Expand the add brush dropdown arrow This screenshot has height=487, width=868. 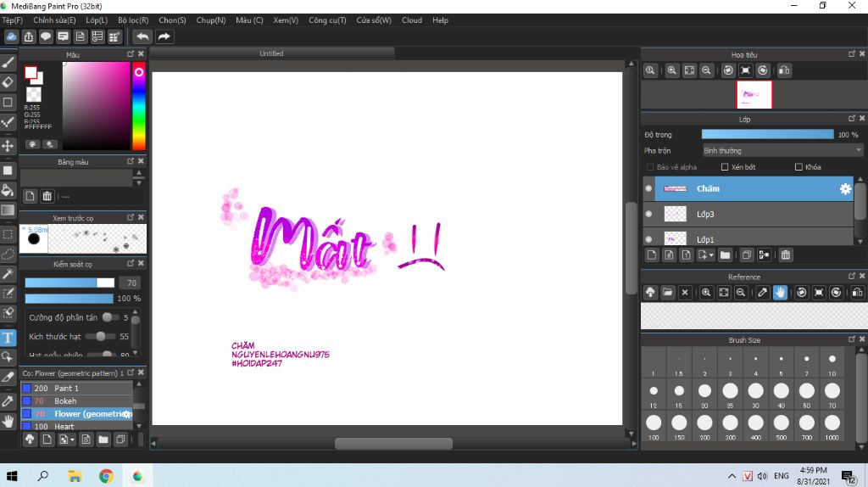click(73, 439)
